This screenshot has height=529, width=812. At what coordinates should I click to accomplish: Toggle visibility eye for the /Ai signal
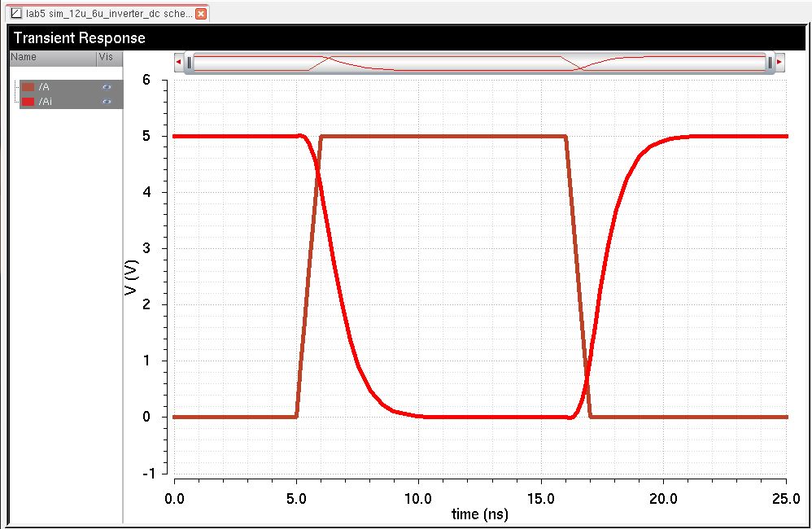click(106, 101)
